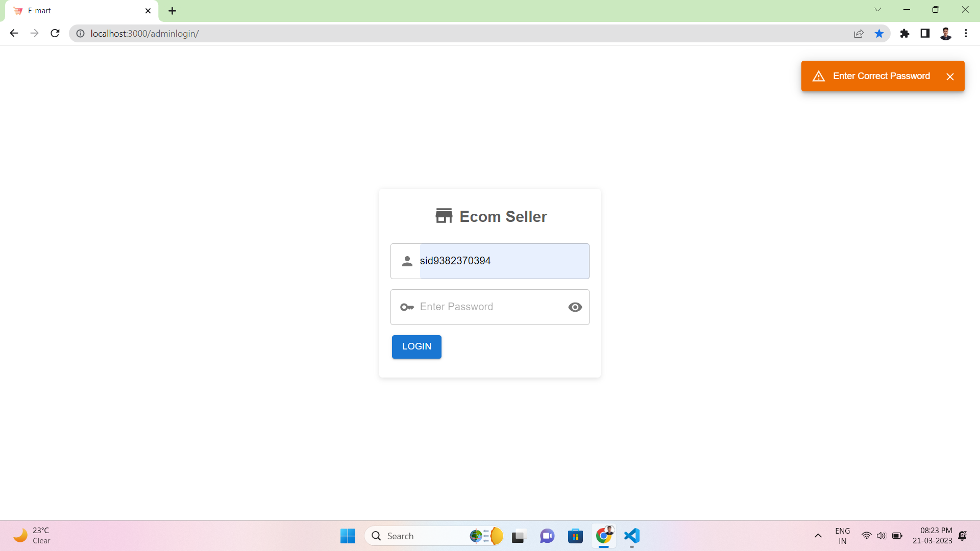Open the ENG IN language switcher

(842, 535)
